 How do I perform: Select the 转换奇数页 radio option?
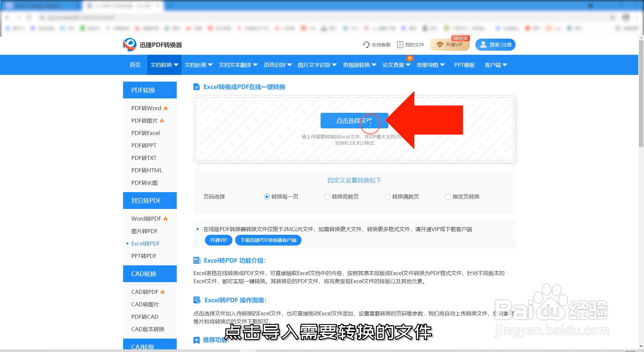point(327,197)
